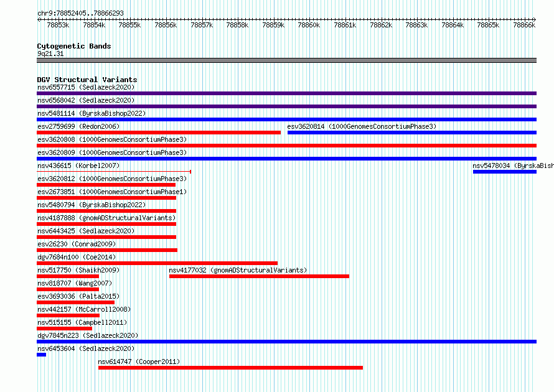The height and width of the screenshot is (392, 554).
Task: Open the esv2759699 (Redon2006) variant label
Action: (78, 126)
